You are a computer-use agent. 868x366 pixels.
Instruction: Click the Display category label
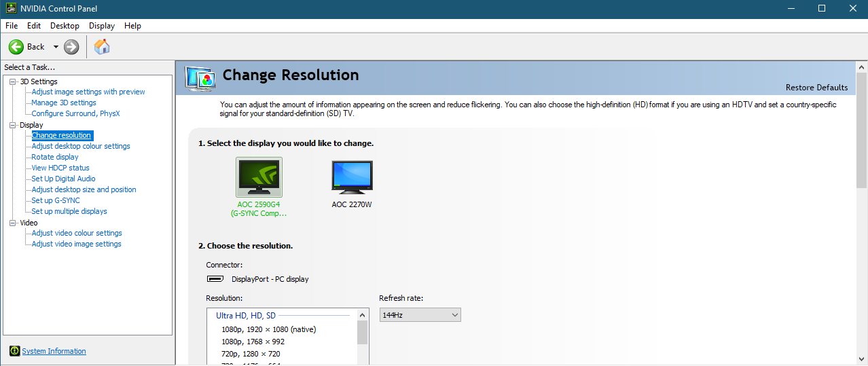click(x=31, y=125)
